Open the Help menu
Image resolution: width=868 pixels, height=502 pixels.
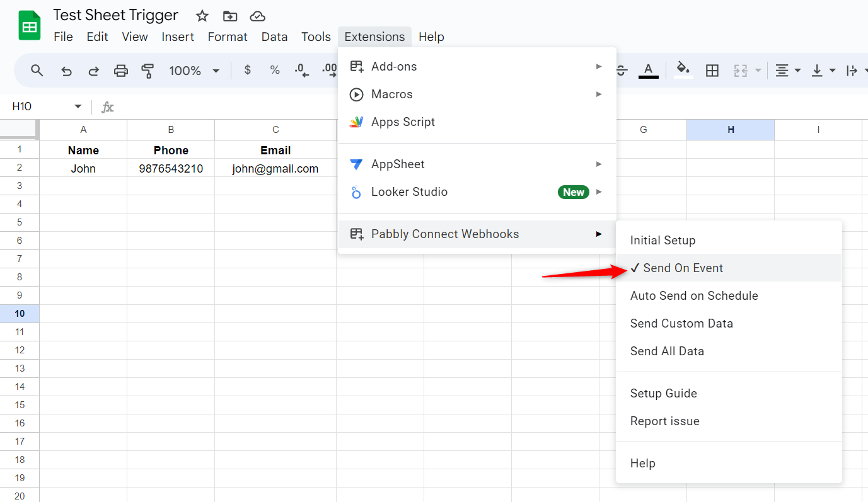coord(431,37)
